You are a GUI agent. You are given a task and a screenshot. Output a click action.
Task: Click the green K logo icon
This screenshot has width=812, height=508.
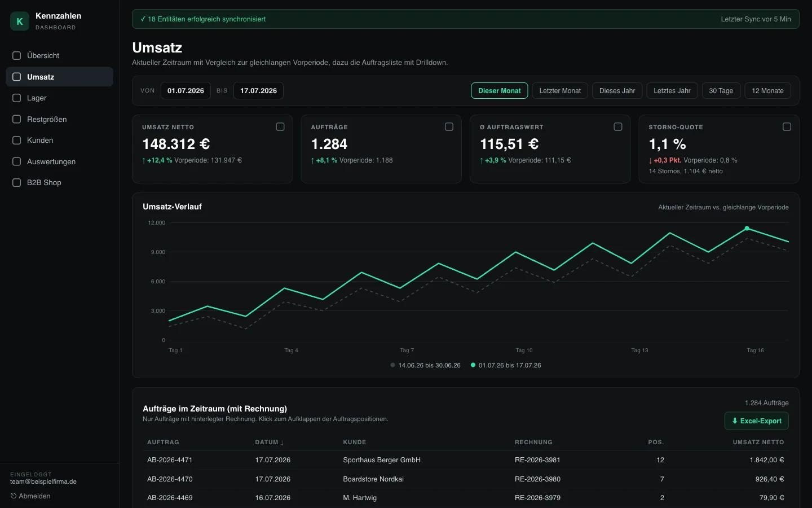point(20,21)
